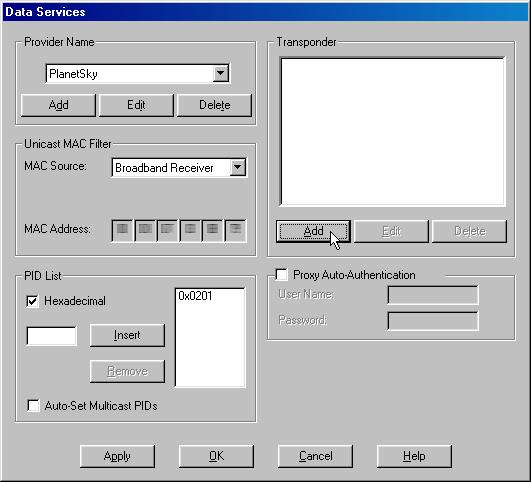Select the PlanetSky provider combo box
This screenshot has width=531, height=482.
pos(138,74)
